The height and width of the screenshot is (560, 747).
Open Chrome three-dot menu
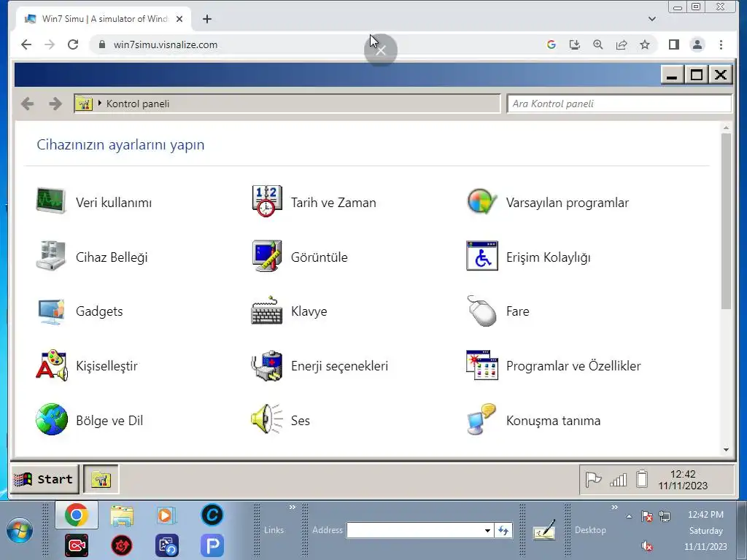click(721, 44)
